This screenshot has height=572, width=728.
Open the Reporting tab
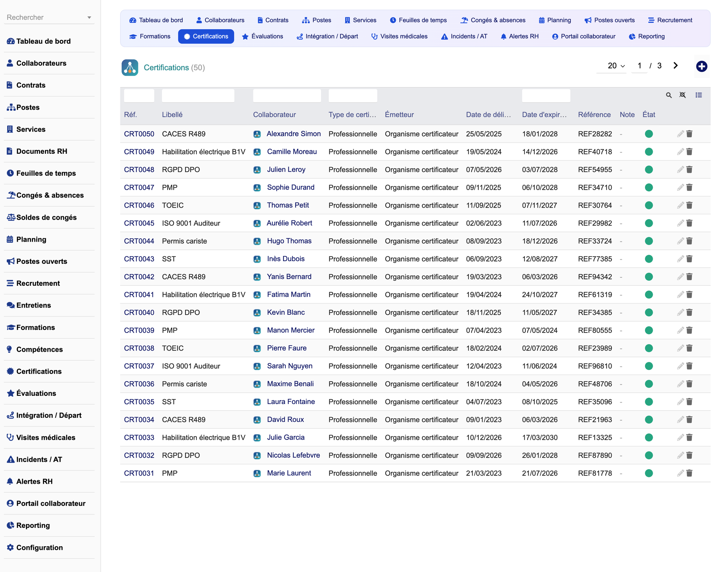click(x=647, y=36)
